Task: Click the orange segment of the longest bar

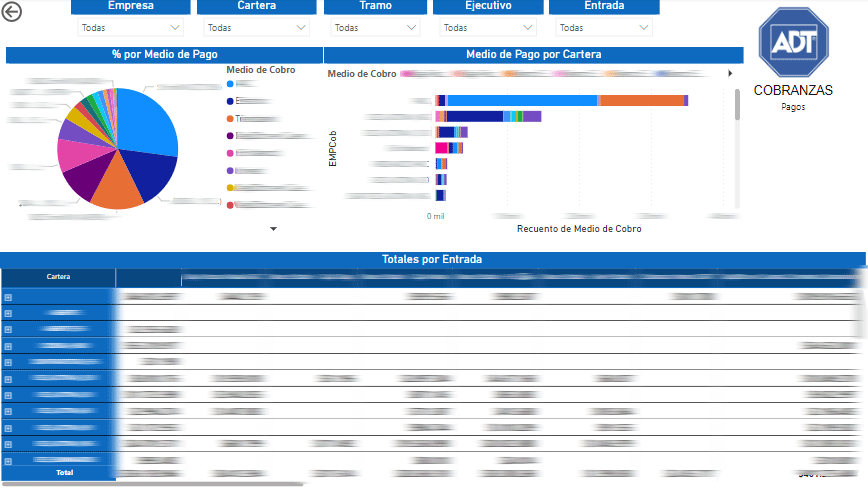Action: coord(642,101)
